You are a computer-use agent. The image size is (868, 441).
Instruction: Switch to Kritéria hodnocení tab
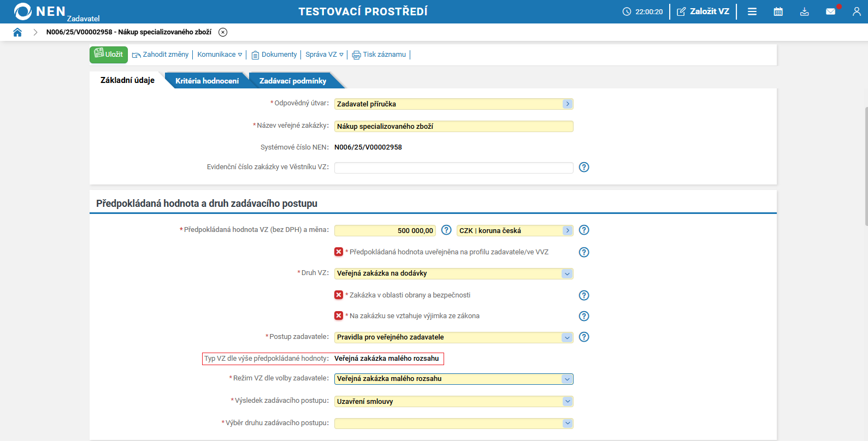[207, 81]
